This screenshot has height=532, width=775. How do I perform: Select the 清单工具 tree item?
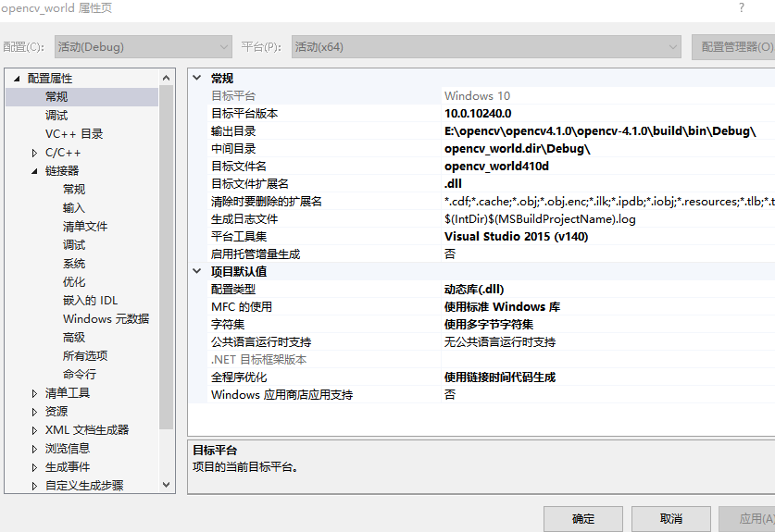[68, 392]
